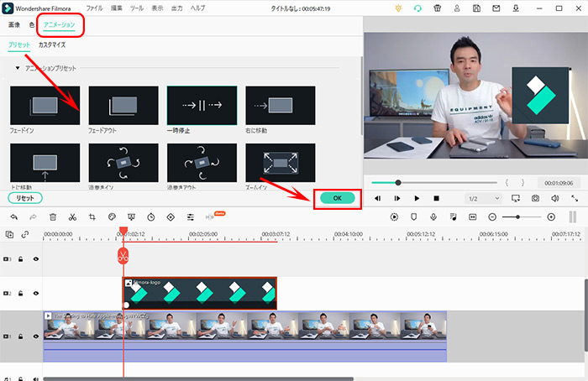The height and width of the screenshot is (381, 588).
Task: Switch to the 画像 tab
Action: point(14,24)
